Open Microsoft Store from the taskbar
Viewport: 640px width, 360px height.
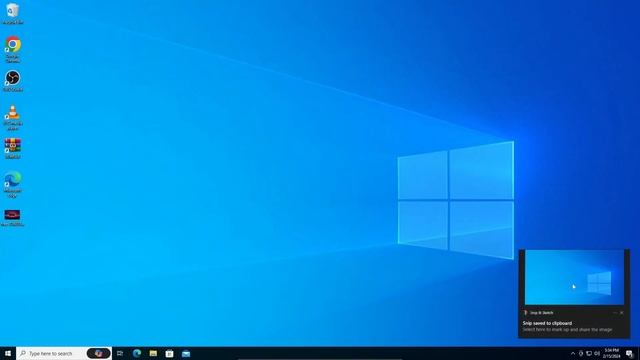pyautogui.click(x=169, y=353)
